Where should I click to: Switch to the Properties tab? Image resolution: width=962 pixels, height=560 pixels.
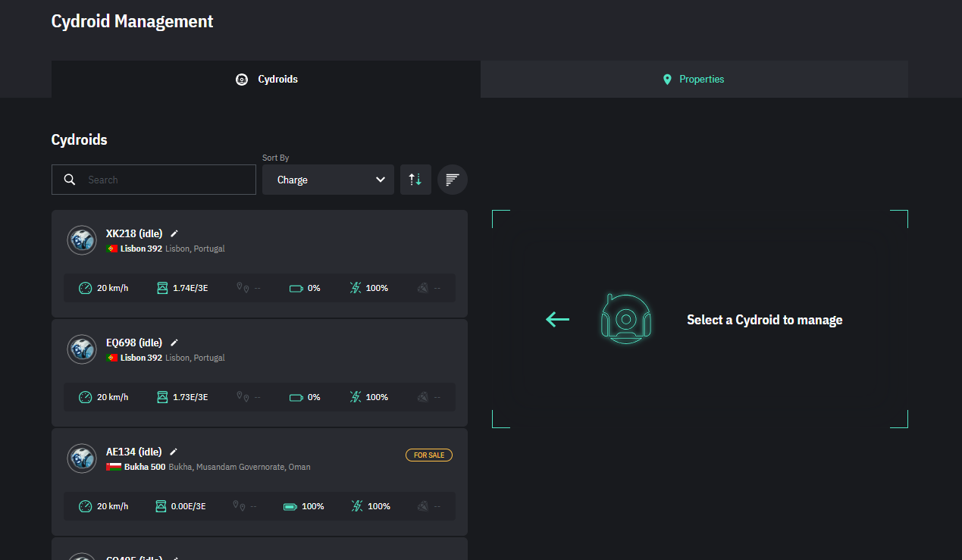(x=694, y=79)
